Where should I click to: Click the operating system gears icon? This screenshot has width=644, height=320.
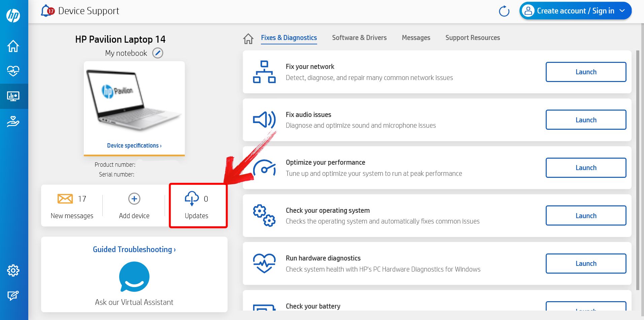coord(264,215)
